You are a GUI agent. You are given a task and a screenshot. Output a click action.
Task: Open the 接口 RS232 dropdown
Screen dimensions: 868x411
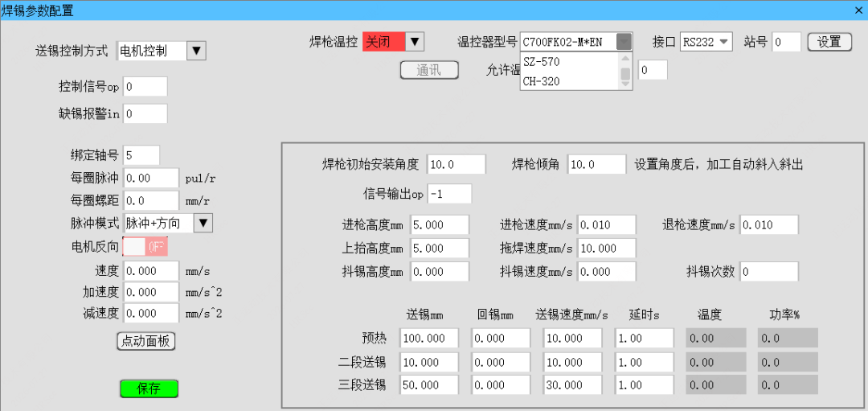[706, 42]
